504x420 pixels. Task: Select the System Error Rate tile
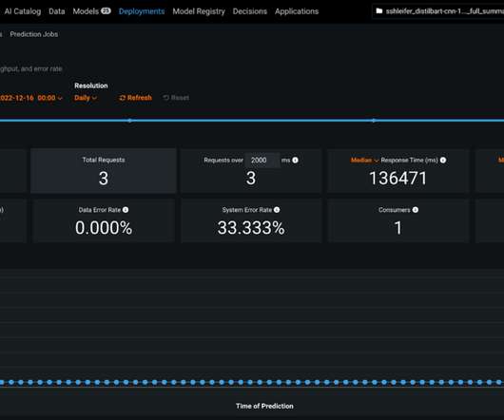click(251, 220)
